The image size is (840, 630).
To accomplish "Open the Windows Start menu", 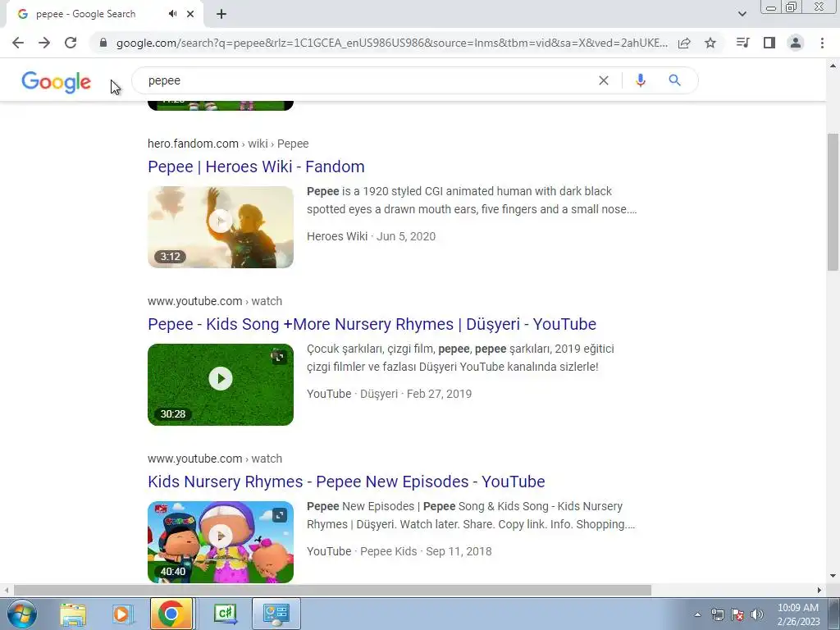I will click(22, 614).
